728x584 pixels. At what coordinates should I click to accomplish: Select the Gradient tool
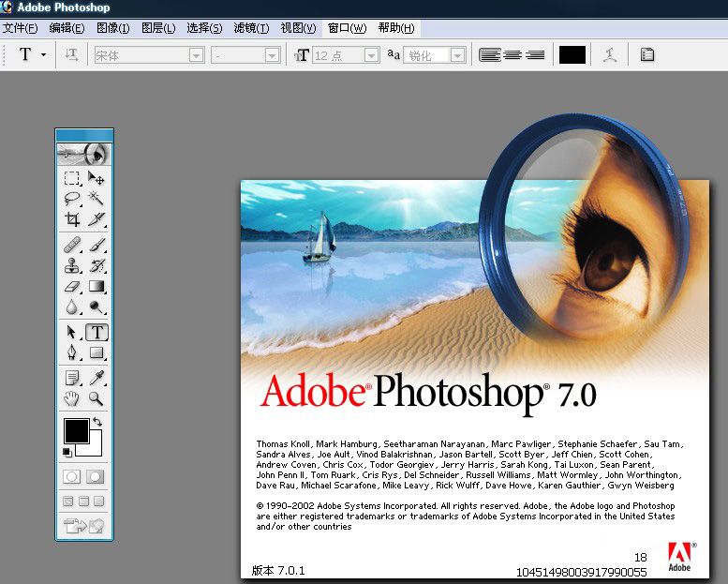click(97, 286)
